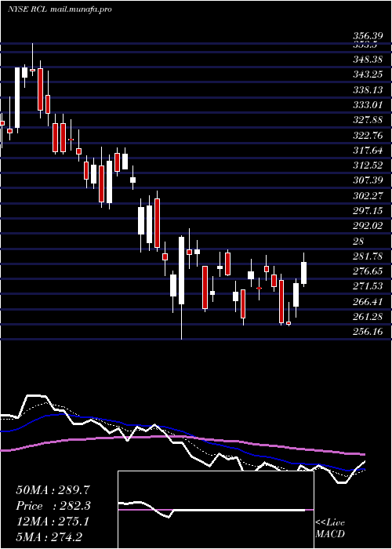
Task: Select the 302.27 price level label
Action: click(368, 196)
